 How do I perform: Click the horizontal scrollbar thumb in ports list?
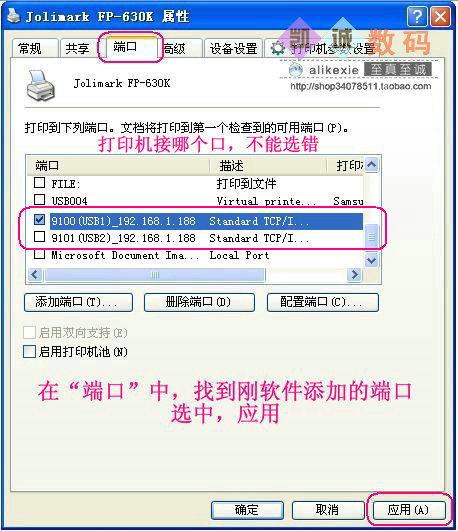click(154, 275)
